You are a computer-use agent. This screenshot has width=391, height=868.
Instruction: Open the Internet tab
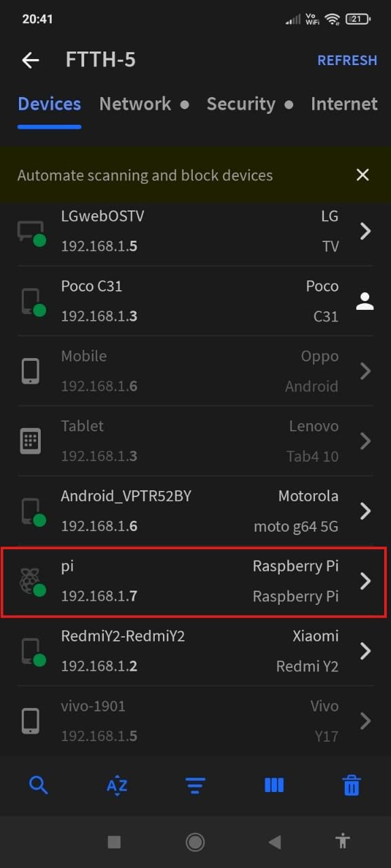[x=344, y=104]
